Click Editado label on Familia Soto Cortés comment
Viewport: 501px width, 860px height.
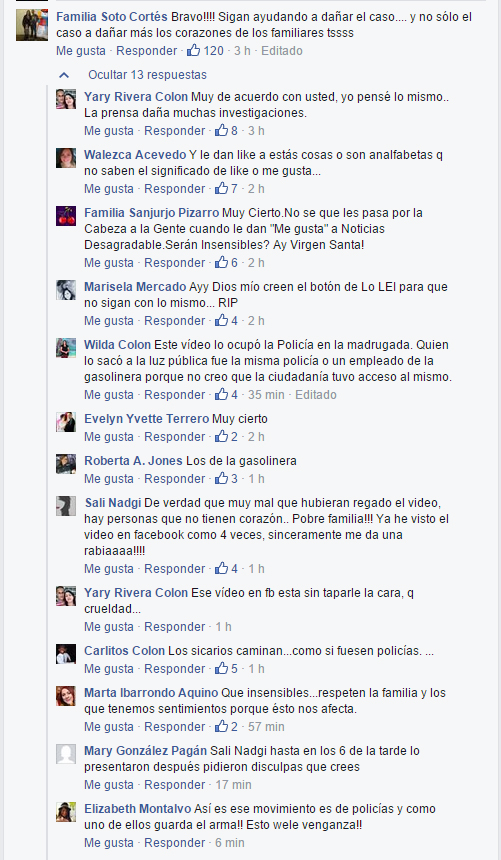(x=282, y=50)
